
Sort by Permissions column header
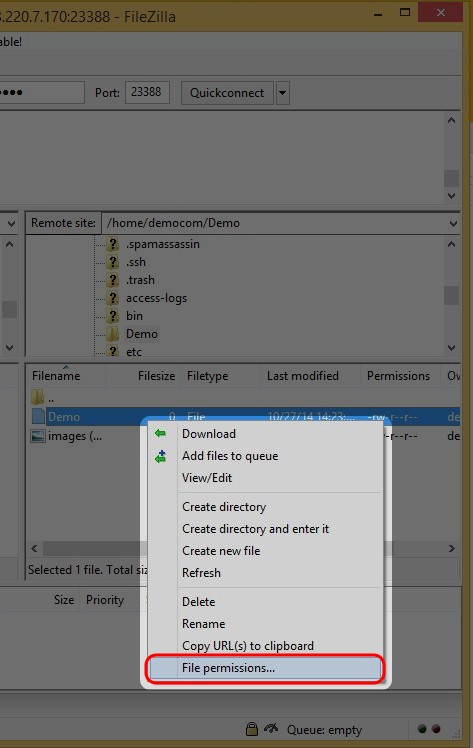point(401,376)
